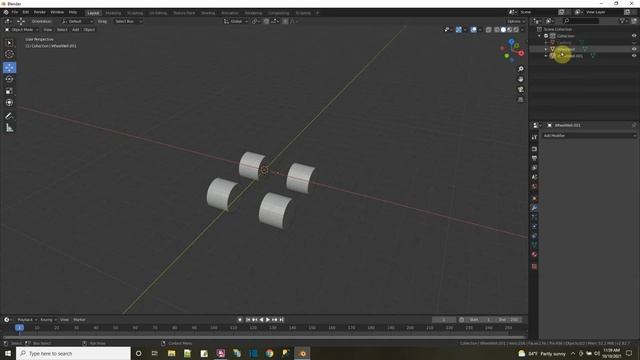Open the Add Modifier dropdown
The image size is (640, 360).
coord(589,136)
